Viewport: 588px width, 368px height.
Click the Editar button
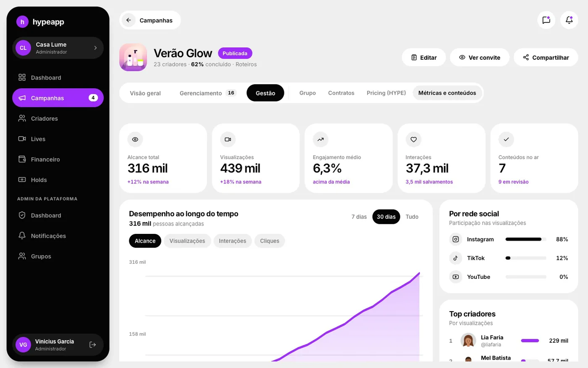click(x=424, y=57)
